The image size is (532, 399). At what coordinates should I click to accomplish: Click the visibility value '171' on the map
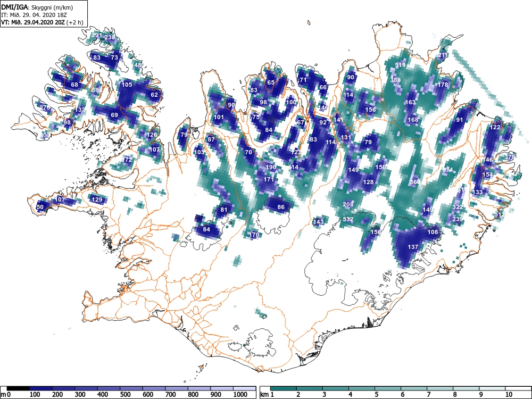(x=268, y=179)
